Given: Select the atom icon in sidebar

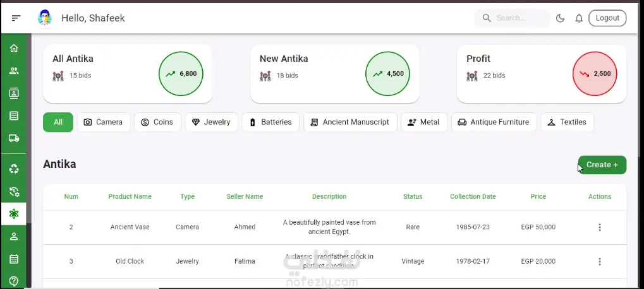Looking at the screenshot, I should pyautogui.click(x=14, y=214).
